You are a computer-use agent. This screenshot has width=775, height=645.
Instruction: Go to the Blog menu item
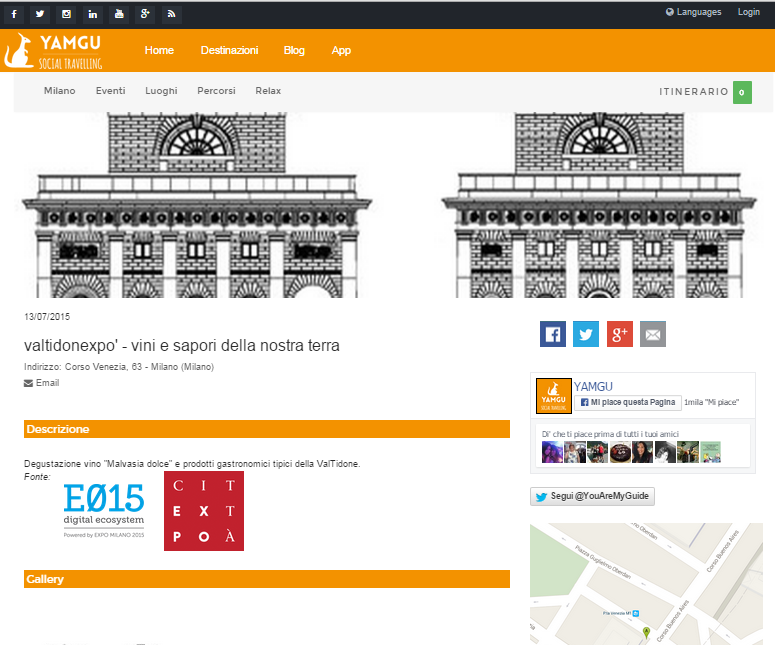[294, 50]
